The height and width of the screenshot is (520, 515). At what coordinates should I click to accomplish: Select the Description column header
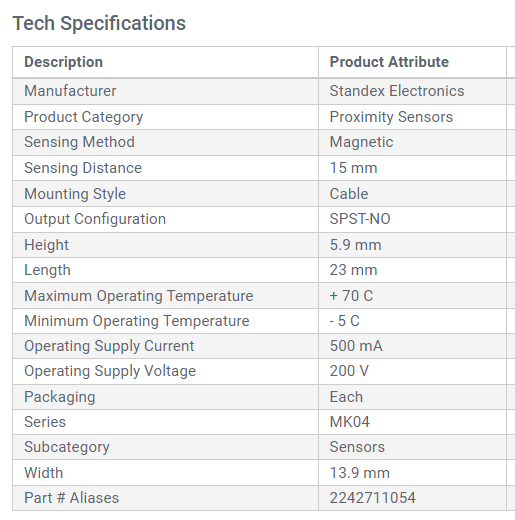[x=63, y=62]
